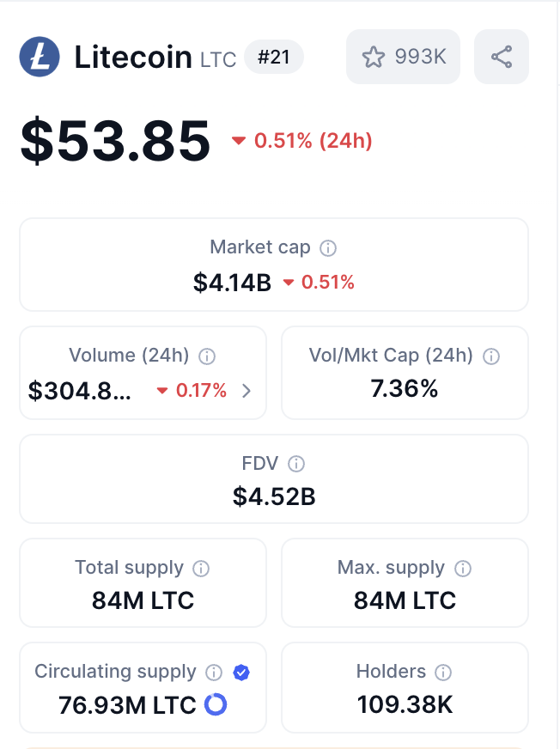Click the Vol/Mkt Cap info icon

pos(490,356)
